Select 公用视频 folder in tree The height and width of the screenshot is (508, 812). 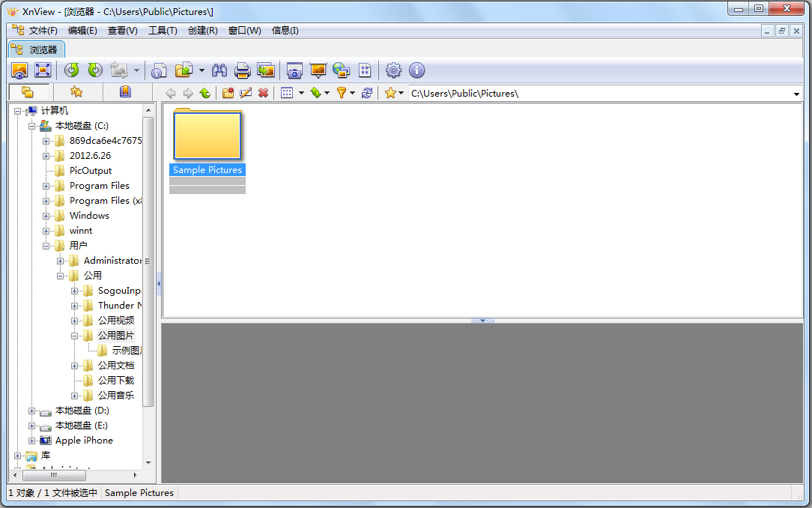click(x=116, y=321)
